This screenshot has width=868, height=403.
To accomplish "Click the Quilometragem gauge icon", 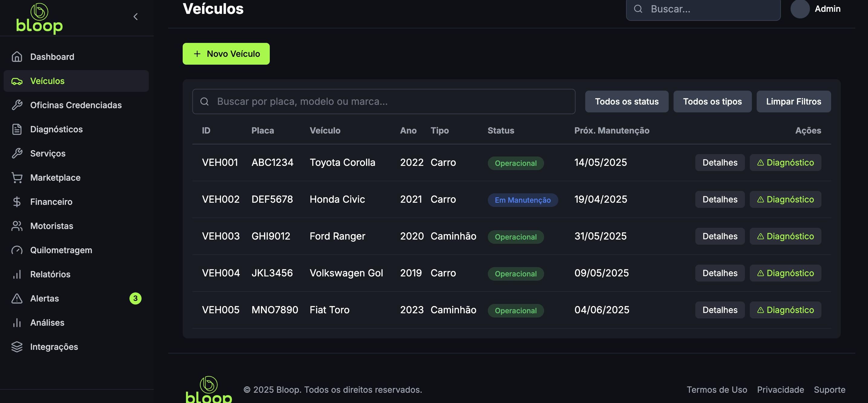I will [x=17, y=250].
